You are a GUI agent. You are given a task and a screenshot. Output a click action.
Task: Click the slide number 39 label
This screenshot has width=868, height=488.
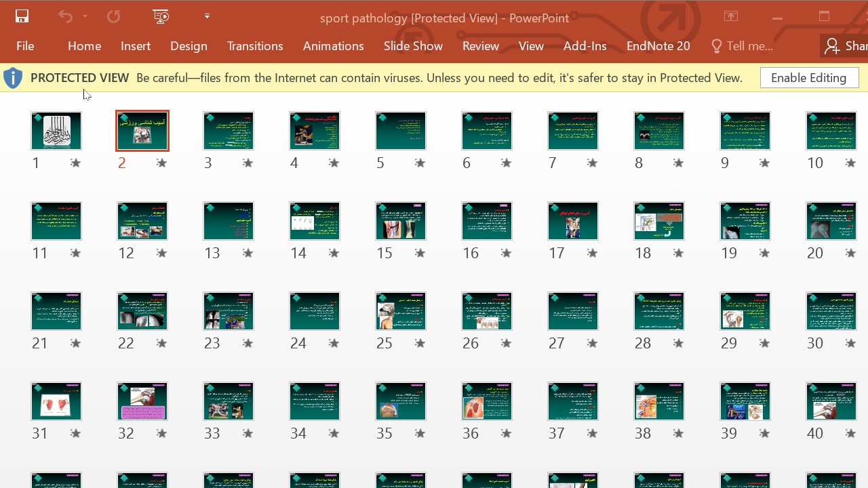[x=729, y=433]
